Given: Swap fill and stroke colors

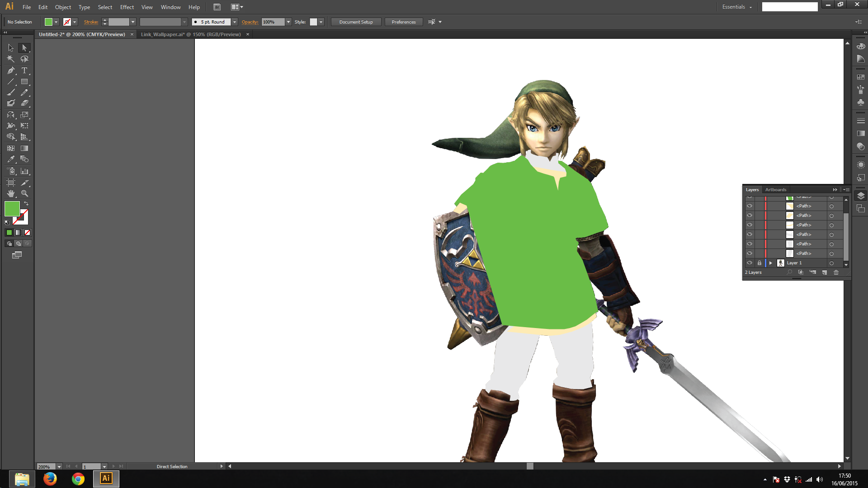Looking at the screenshot, I should tap(26, 204).
